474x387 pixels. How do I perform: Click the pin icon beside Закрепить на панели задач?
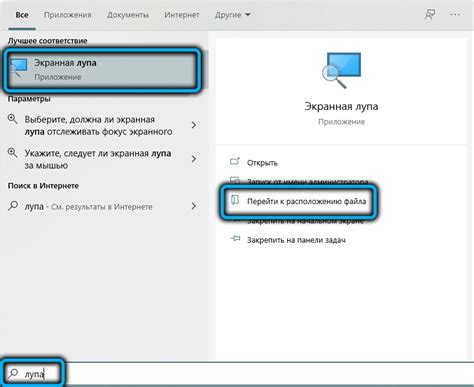click(x=235, y=239)
